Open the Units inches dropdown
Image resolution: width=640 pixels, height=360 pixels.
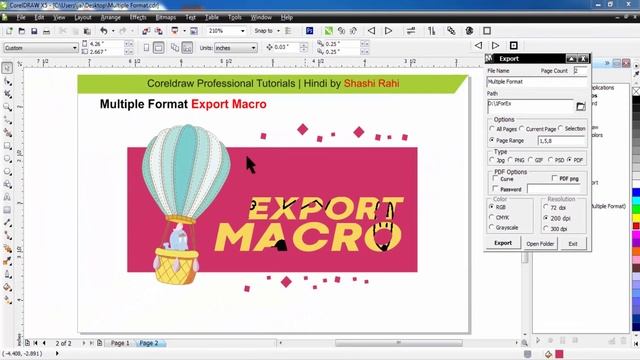tap(253, 48)
